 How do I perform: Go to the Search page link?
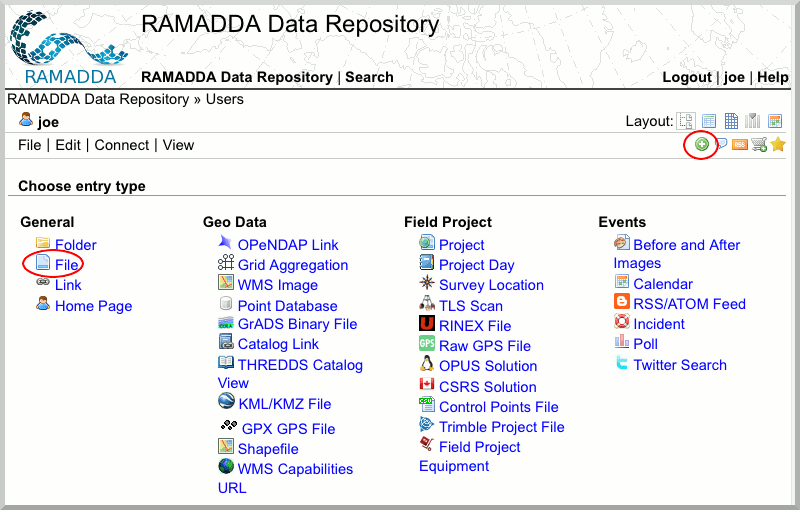point(369,77)
